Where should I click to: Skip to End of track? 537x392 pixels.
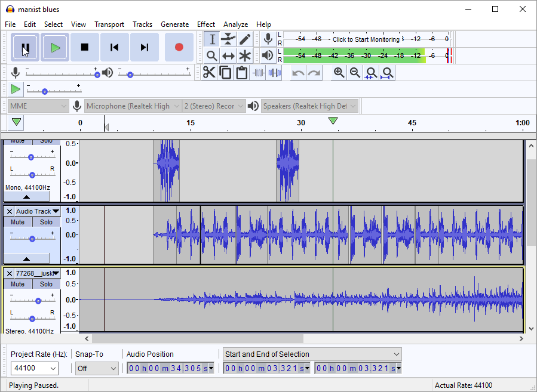144,47
